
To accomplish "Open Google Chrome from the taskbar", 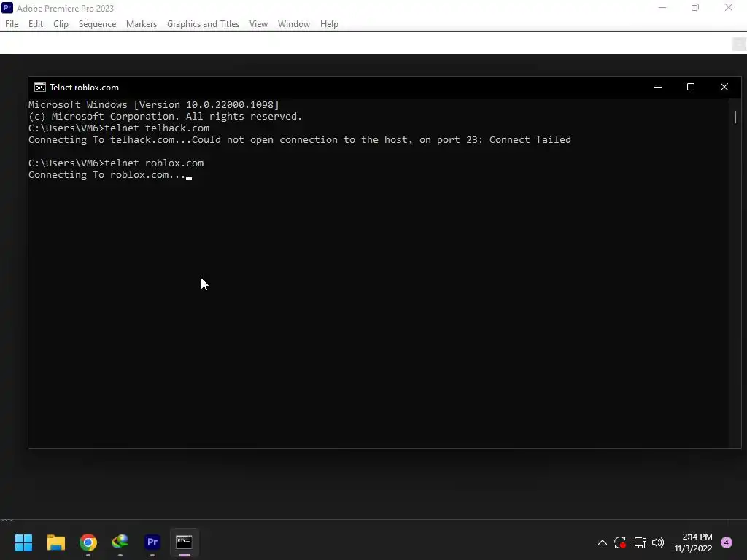I will (88, 542).
